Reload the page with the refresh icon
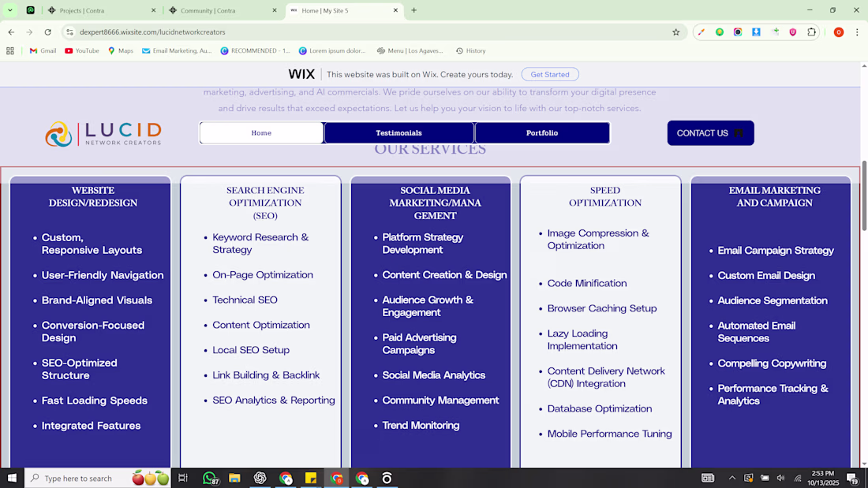 pos(47,32)
